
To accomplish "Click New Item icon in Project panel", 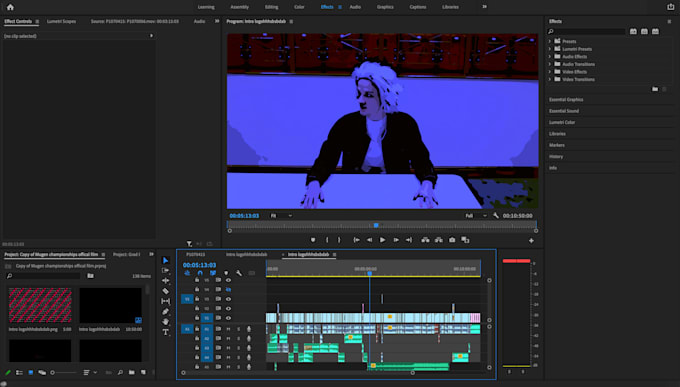I will (143, 373).
